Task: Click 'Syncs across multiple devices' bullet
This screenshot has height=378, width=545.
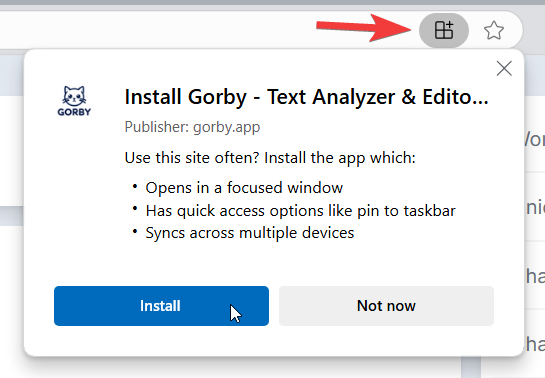Action: (250, 233)
